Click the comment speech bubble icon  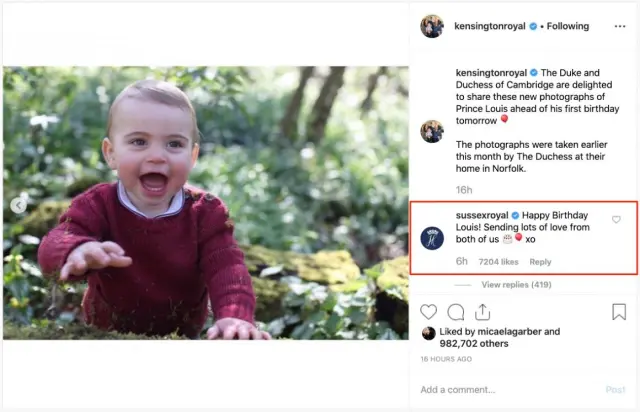point(456,312)
